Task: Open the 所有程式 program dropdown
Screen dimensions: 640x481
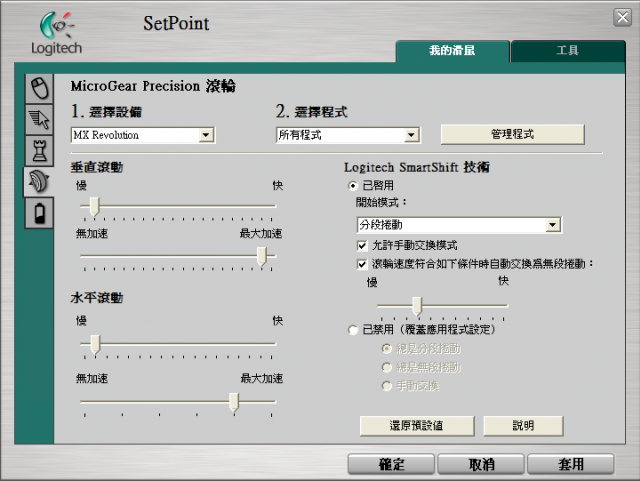Action: click(x=348, y=135)
